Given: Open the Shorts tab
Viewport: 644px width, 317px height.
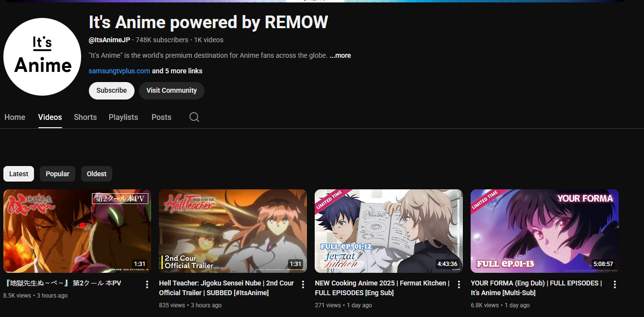Looking at the screenshot, I should (85, 117).
